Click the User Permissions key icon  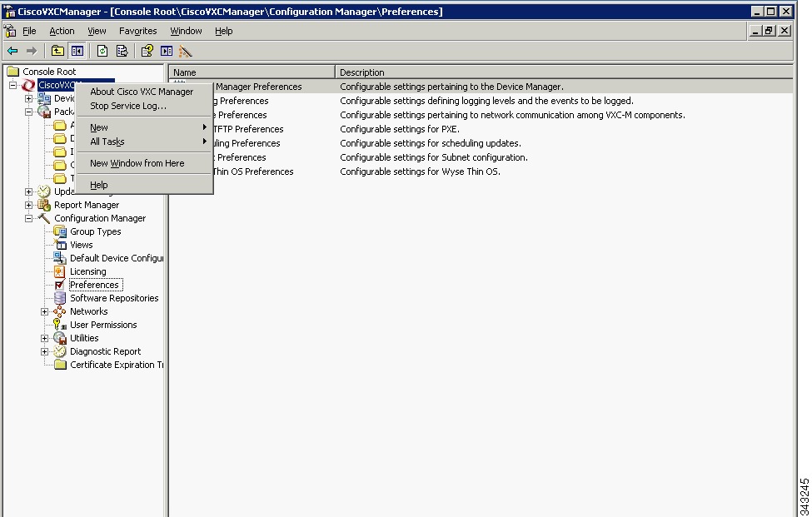point(60,325)
